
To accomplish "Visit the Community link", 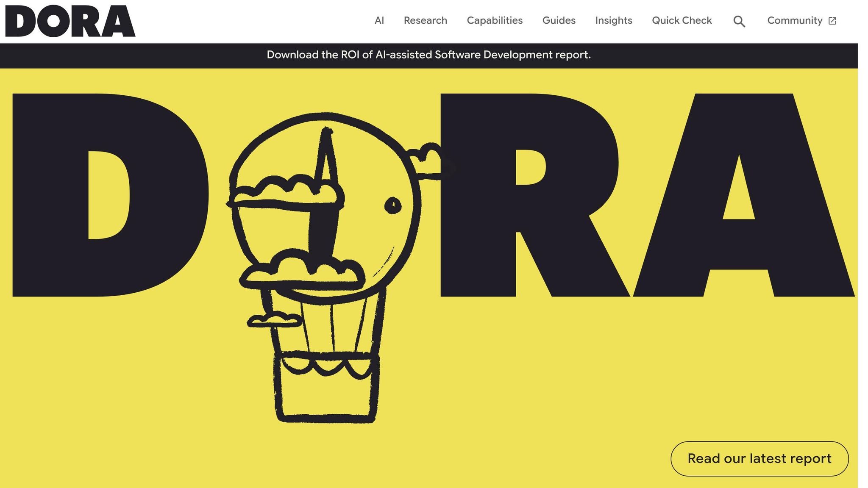I will click(x=801, y=20).
